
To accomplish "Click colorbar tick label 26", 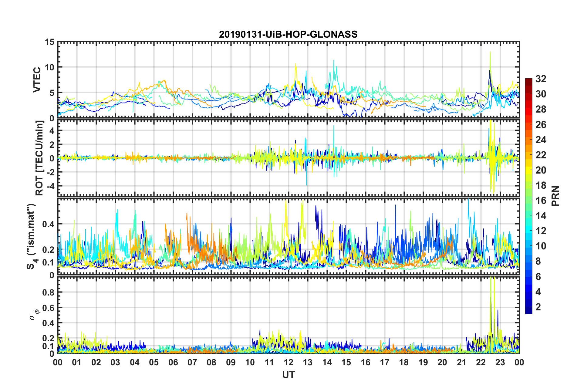I will 541,124.
